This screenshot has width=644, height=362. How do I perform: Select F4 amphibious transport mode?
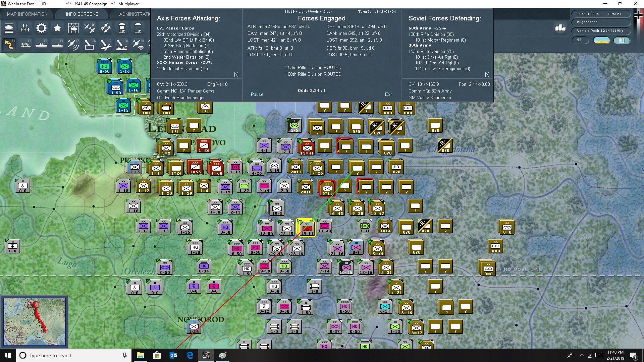pos(57,45)
